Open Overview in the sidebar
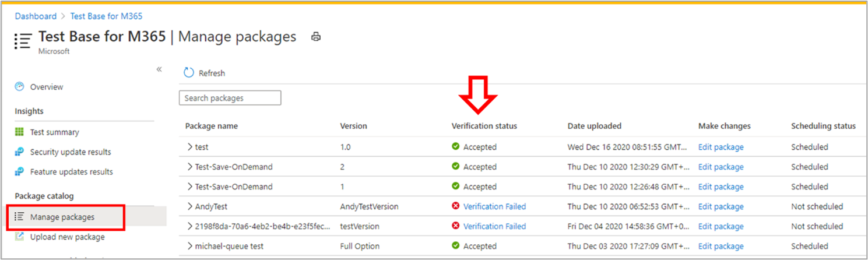868x260 pixels. click(47, 87)
